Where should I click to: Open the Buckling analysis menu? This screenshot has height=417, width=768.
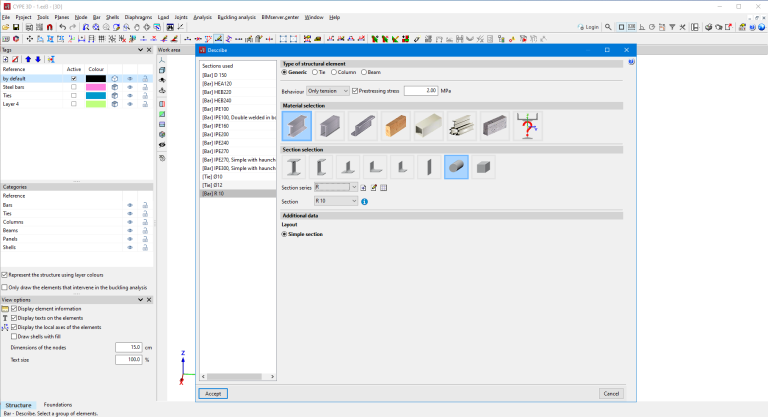coord(237,17)
